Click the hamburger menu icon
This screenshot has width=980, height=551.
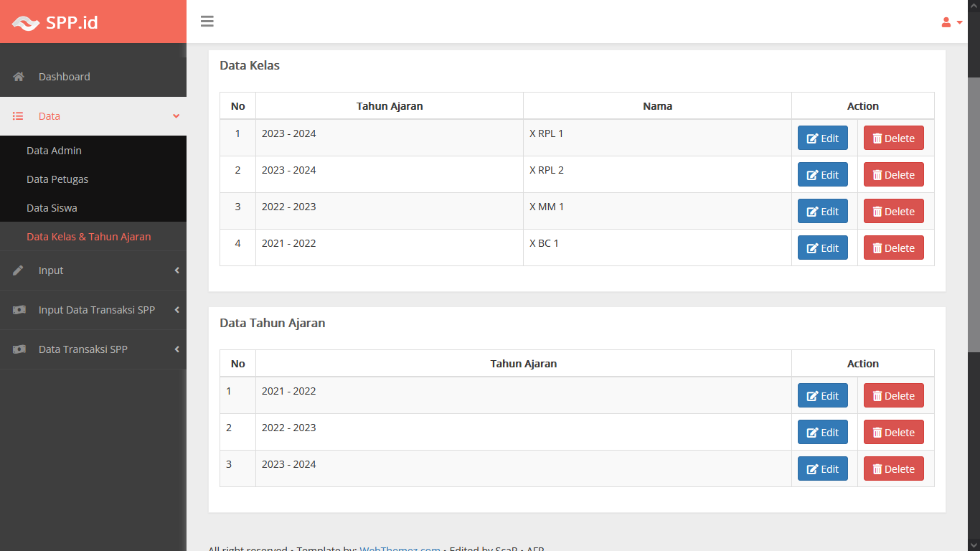[x=207, y=22]
